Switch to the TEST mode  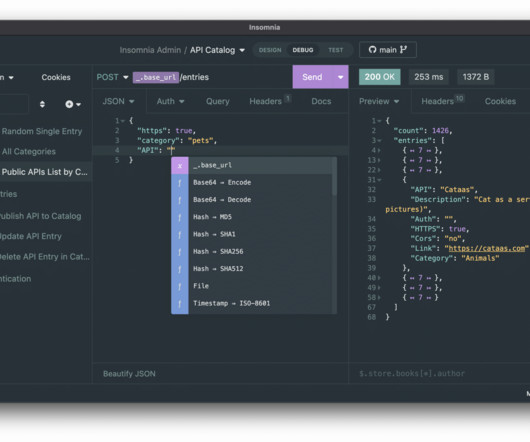click(335, 50)
